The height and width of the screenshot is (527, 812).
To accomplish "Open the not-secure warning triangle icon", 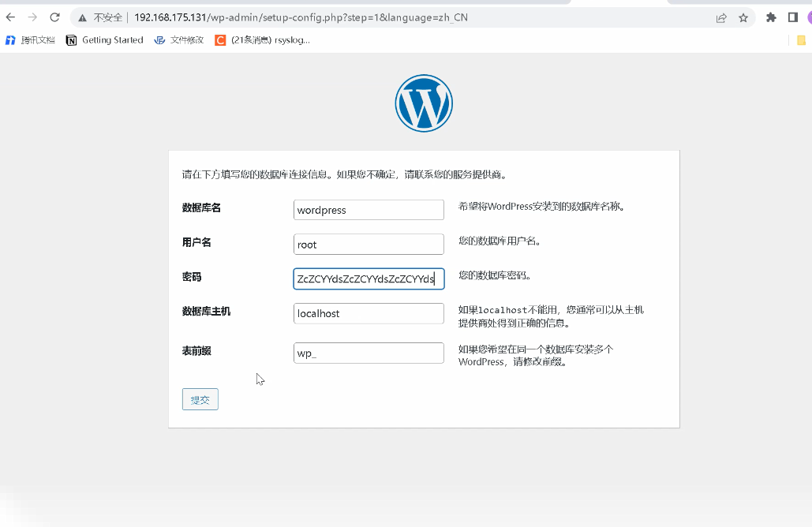I will [x=82, y=18].
